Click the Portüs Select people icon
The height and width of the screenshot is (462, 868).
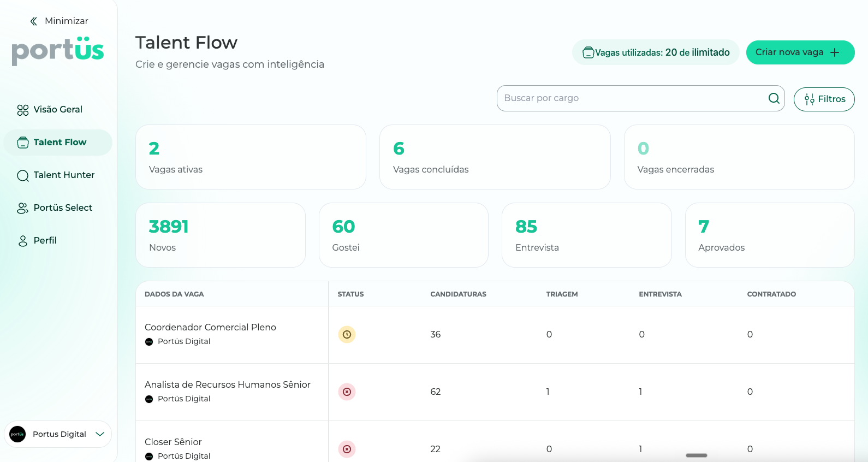(x=23, y=208)
